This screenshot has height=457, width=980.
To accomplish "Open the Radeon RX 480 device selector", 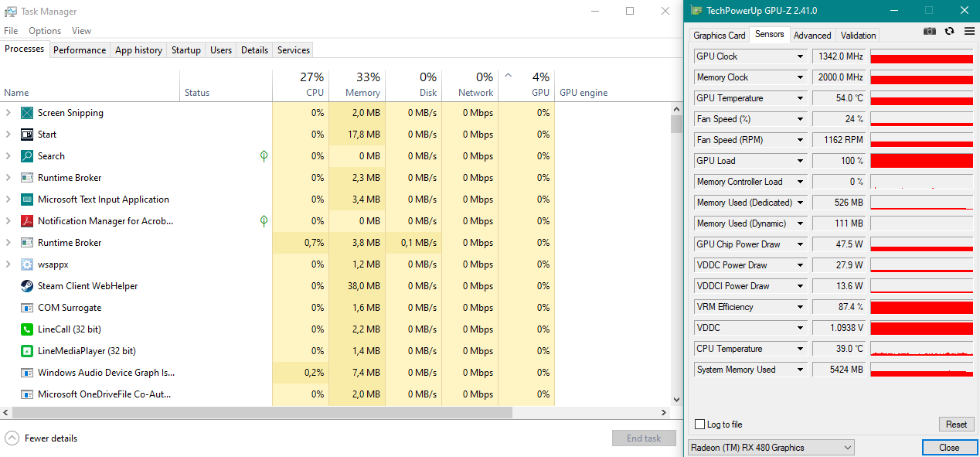I will pyautogui.click(x=771, y=448).
